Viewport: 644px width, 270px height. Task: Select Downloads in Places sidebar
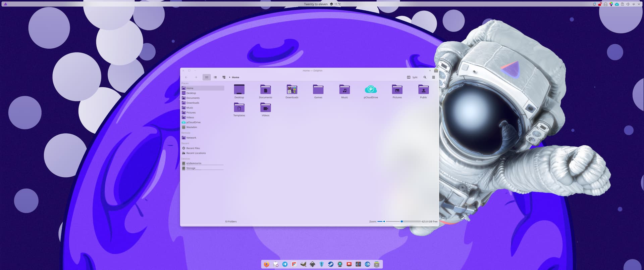click(x=203, y=103)
